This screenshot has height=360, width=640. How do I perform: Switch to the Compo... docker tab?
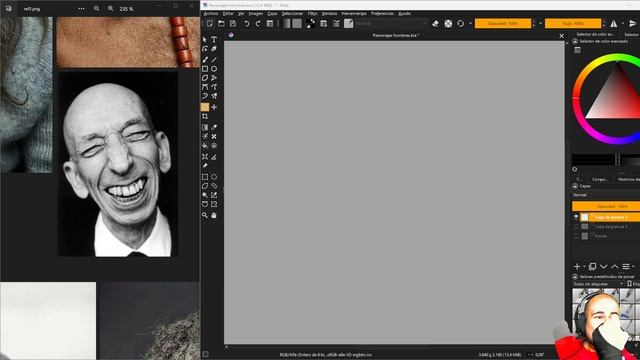tap(600, 179)
